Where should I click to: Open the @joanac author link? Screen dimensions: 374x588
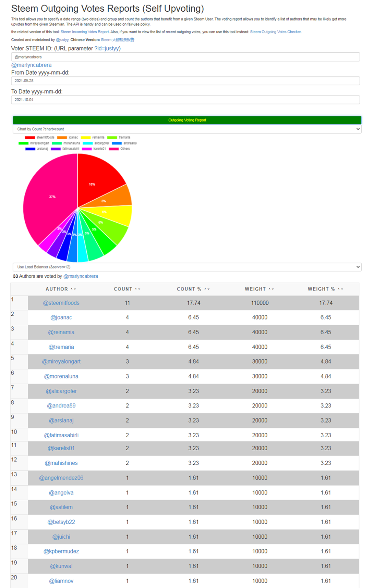pyautogui.click(x=61, y=317)
